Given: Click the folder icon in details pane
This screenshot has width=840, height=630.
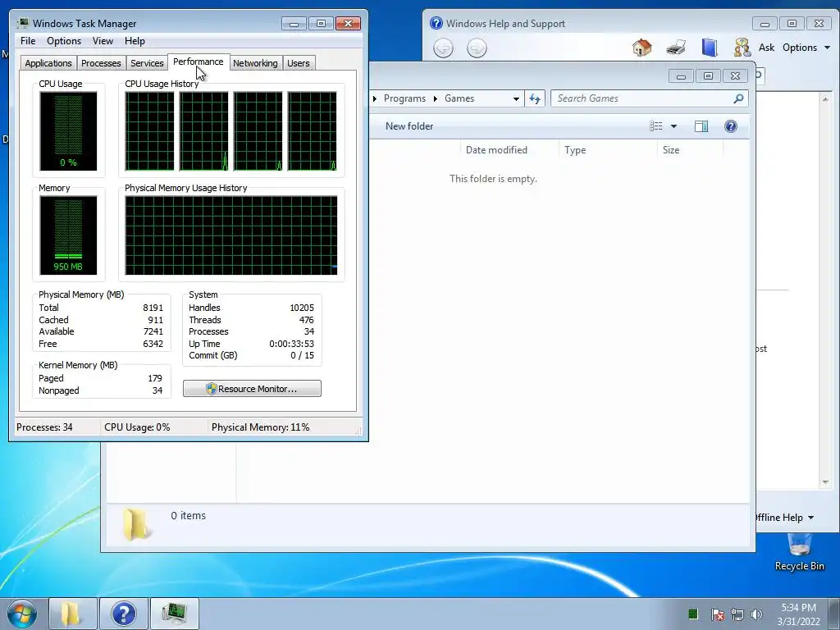Looking at the screenshot, I should coord(136,523).
